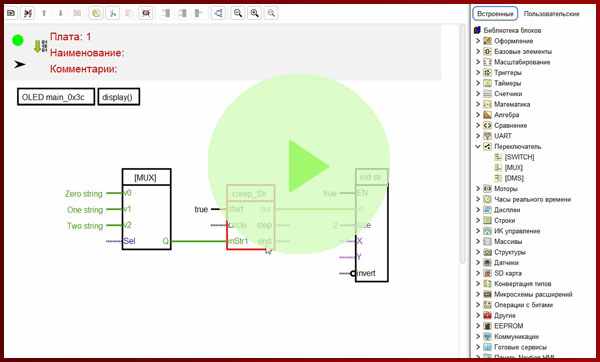Click the zoom in magnifier icon

[254, 13]
